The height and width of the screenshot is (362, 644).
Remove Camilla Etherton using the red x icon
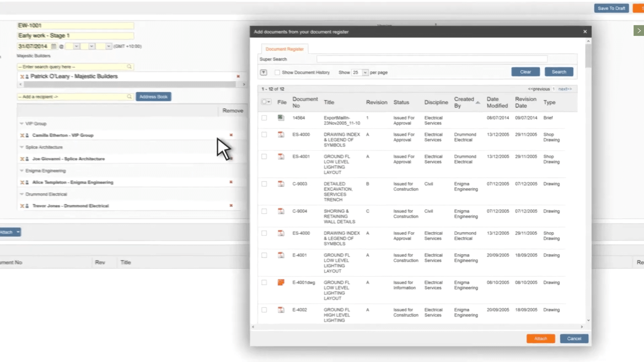231,135
